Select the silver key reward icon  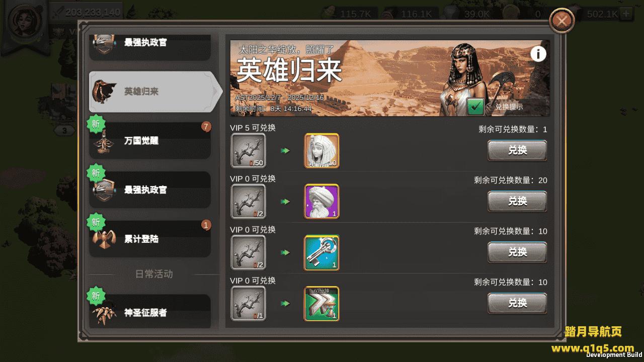pos(321,252)
